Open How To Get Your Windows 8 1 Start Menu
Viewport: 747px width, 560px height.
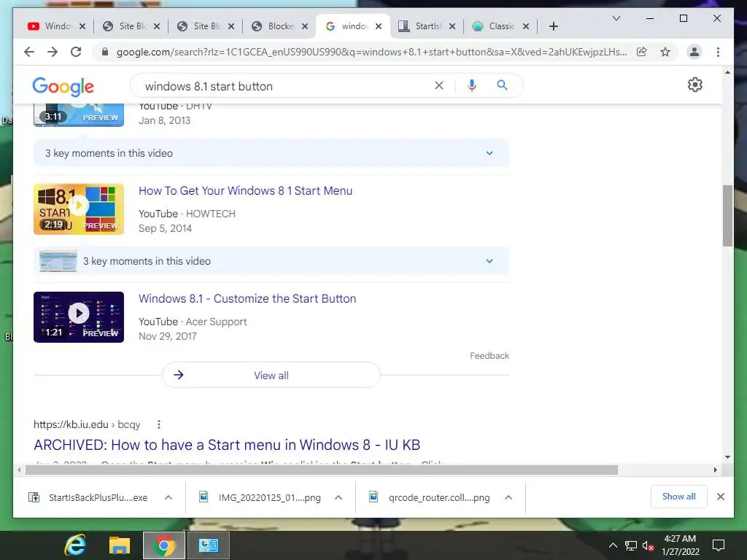point(245,190)
